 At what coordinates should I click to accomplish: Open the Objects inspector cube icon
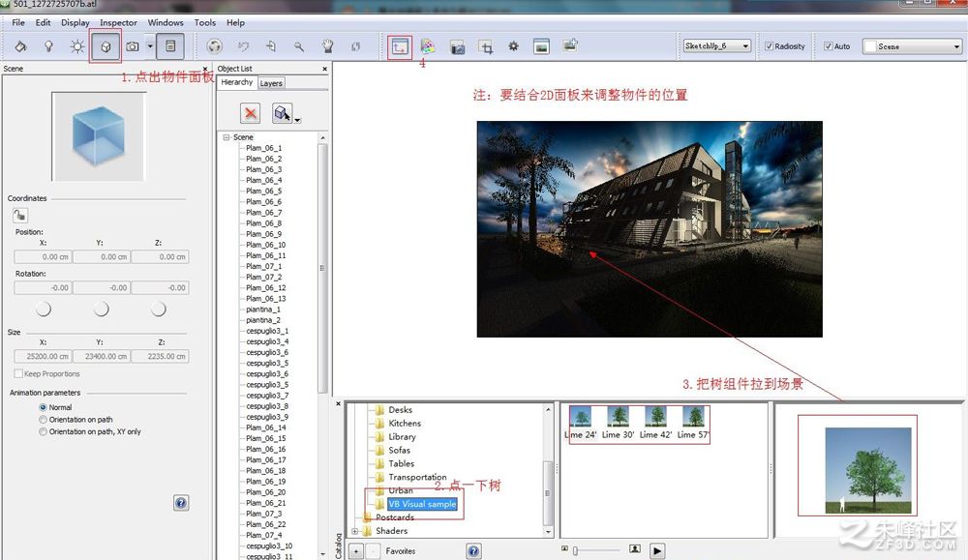(106, 46)
